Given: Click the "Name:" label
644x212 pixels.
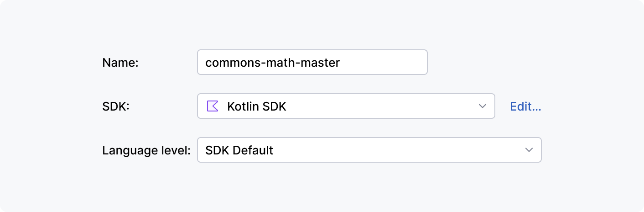Looking at the screenshot, I should 120,62.
